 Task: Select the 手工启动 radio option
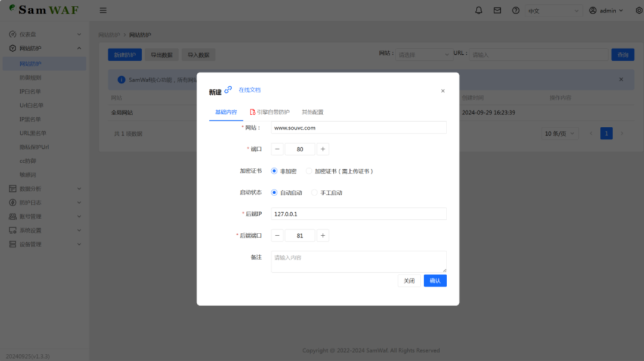tap(315, 192)
